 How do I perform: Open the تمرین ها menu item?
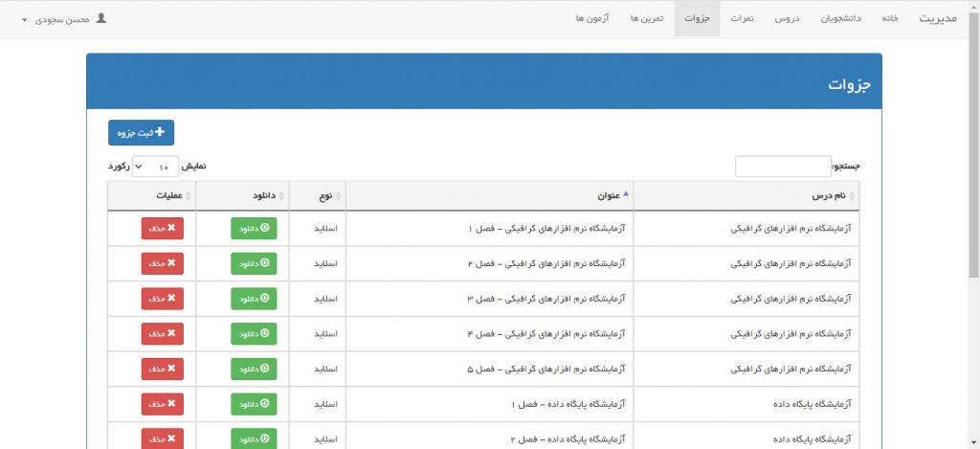[646, 19]
